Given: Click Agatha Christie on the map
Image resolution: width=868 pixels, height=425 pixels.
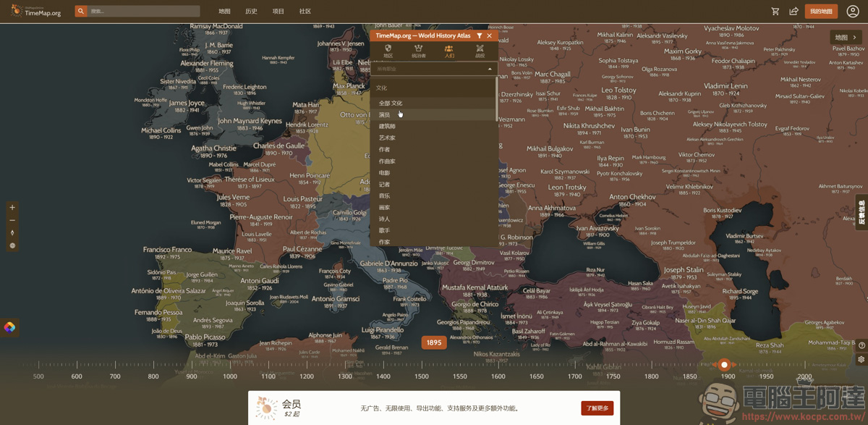Looking at the screenshot, I should tap(213, 148).
